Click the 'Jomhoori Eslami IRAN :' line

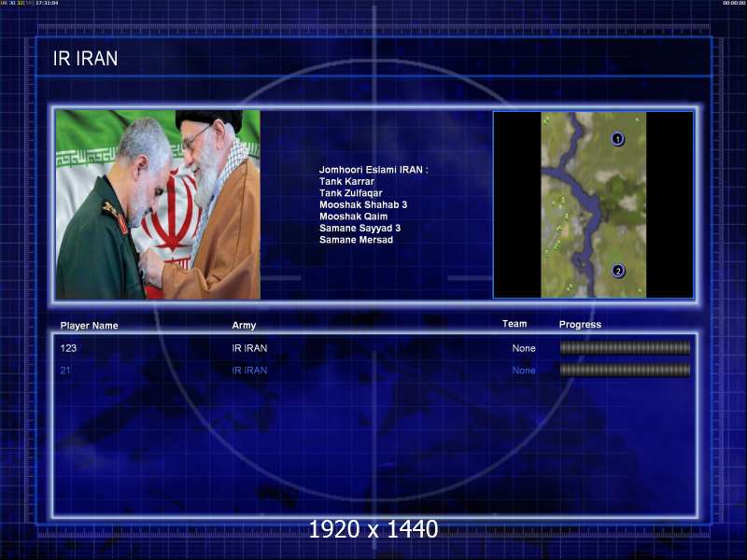point(373,170)
